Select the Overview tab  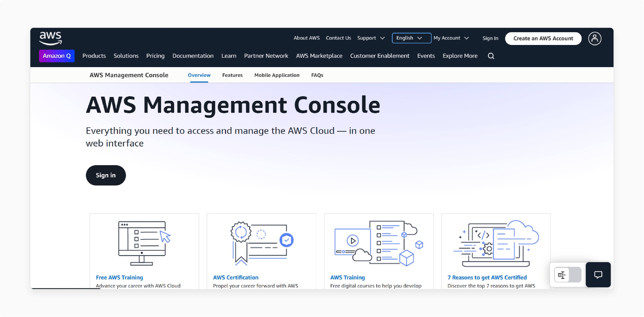click(x=199, y=75)
